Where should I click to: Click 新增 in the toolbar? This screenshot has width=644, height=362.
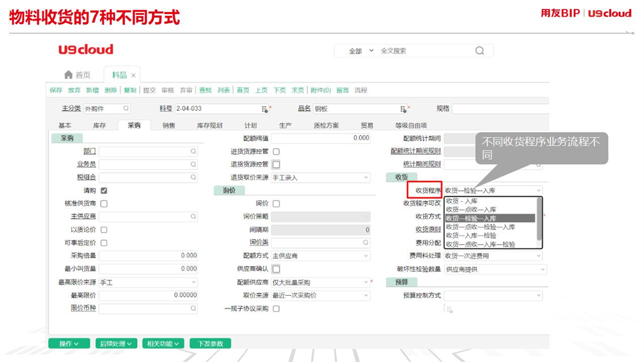(92, 90)
